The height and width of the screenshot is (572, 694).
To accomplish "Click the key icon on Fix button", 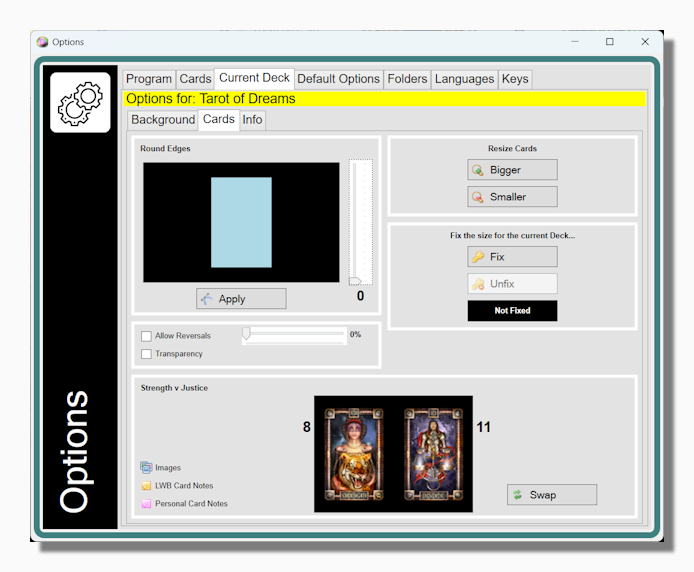I will click(x=478, y=257).
